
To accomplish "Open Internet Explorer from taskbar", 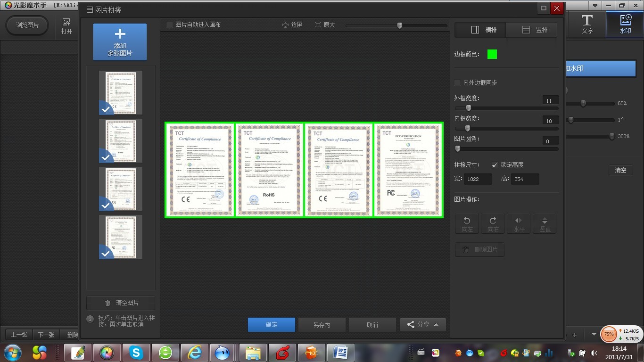I will (194, 353).
